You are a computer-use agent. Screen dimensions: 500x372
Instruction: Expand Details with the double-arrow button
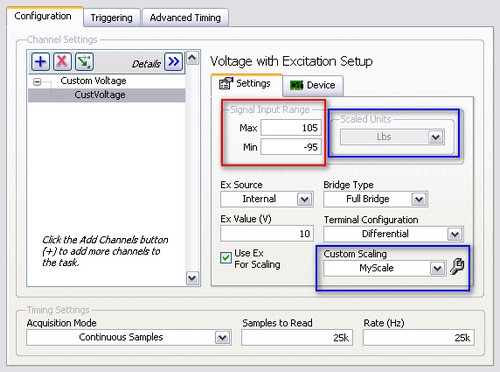click(174, 62)
